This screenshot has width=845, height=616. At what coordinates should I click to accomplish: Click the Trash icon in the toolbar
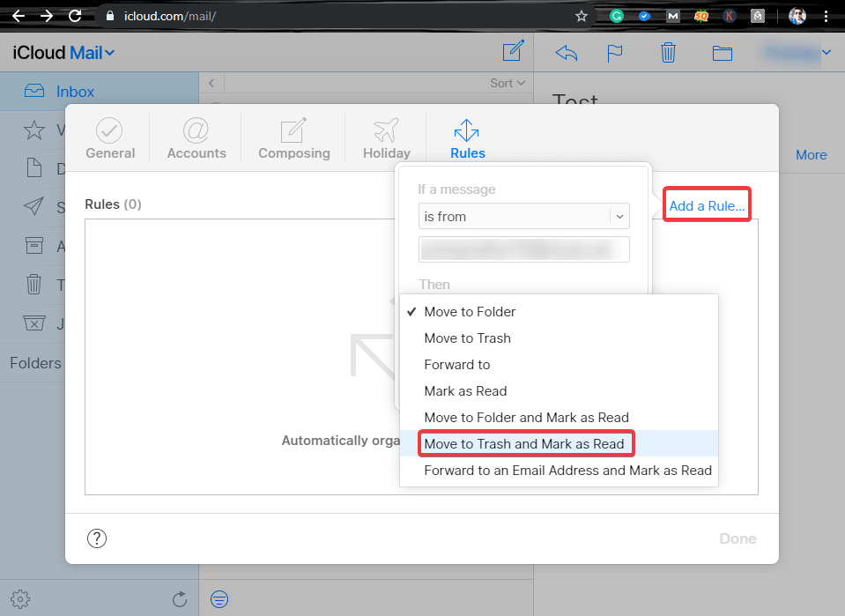pyautogui.click(x=668, y=53)
